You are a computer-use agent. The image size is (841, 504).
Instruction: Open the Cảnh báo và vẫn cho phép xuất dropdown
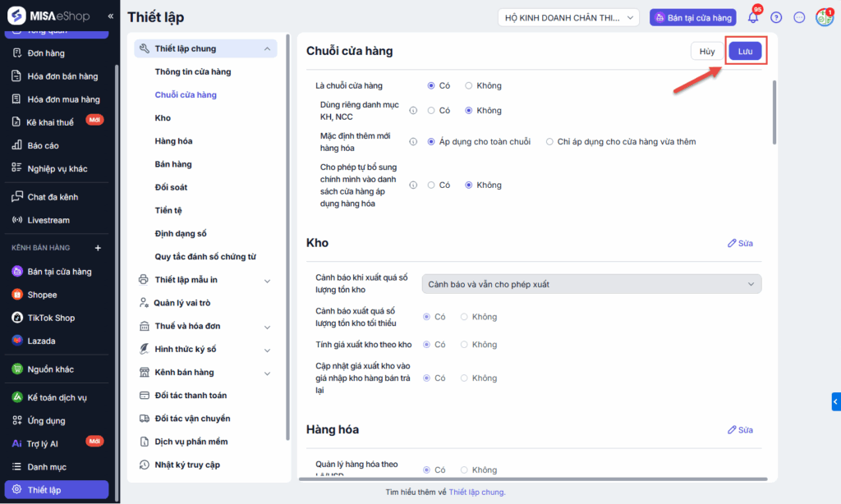point(591,284)
